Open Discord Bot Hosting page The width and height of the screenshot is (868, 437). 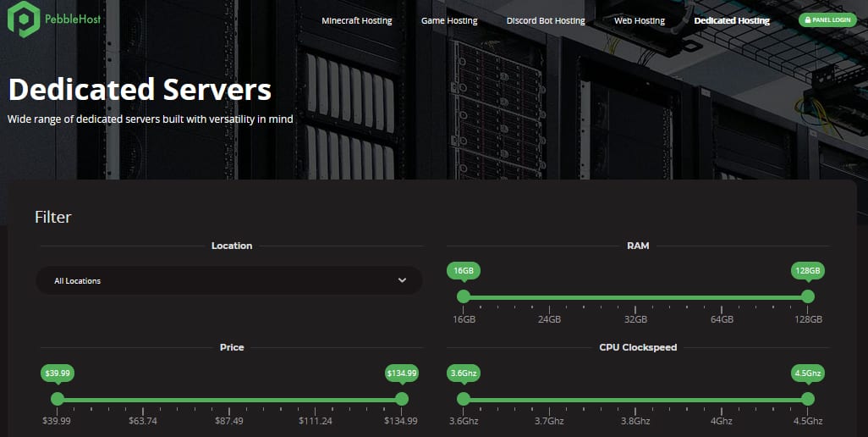point(546,20)
